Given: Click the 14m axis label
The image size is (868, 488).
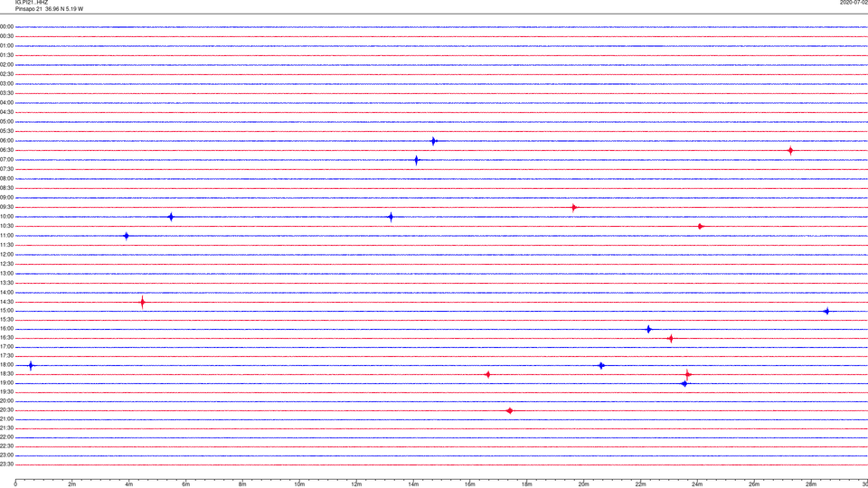Looking at the screenshot, I should [x=413, y=484].
